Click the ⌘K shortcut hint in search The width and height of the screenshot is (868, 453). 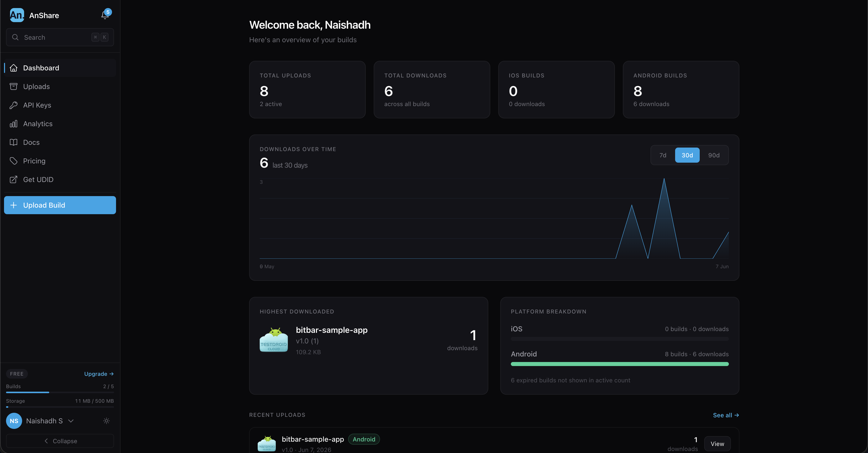[x=100, y=37]
